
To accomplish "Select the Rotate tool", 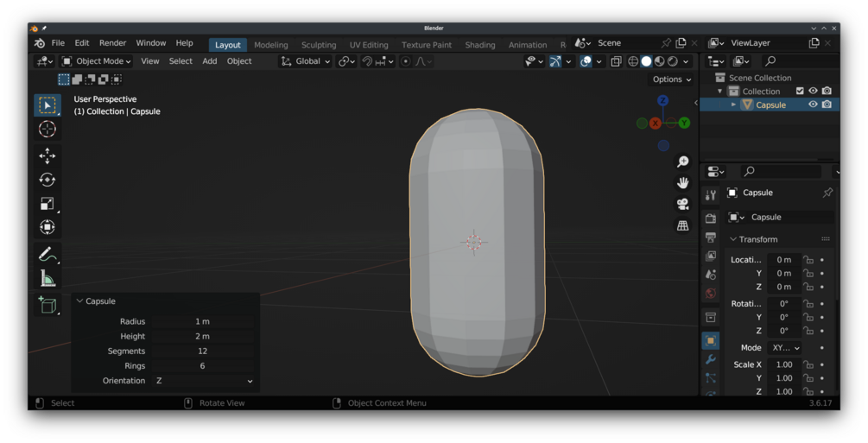I will click(47, 180).
